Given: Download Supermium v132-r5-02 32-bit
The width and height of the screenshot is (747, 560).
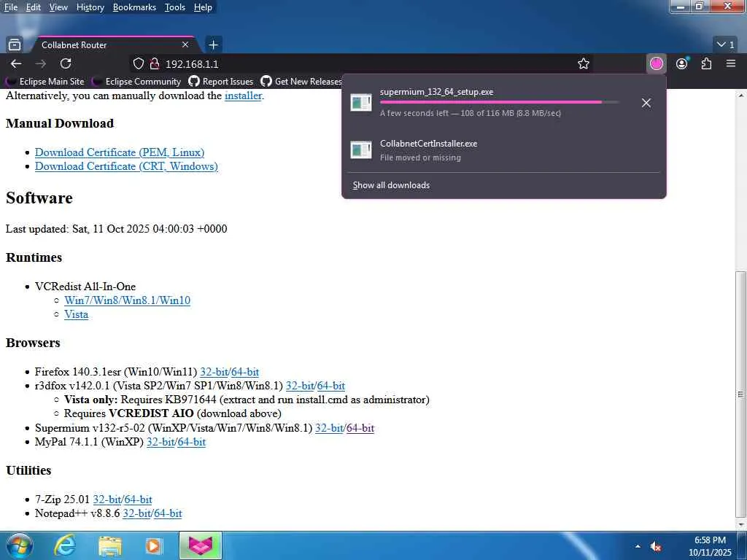Looking at the screenshot, I should point(329,428).
